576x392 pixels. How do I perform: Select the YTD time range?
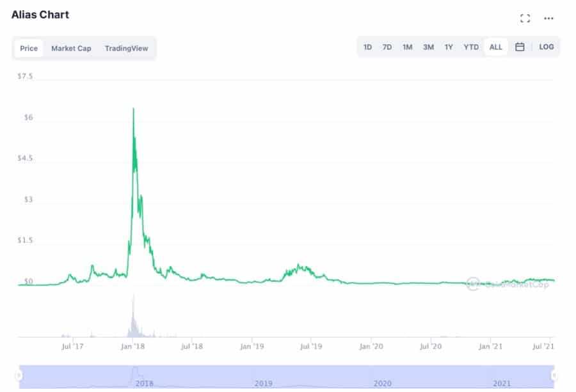471,47
